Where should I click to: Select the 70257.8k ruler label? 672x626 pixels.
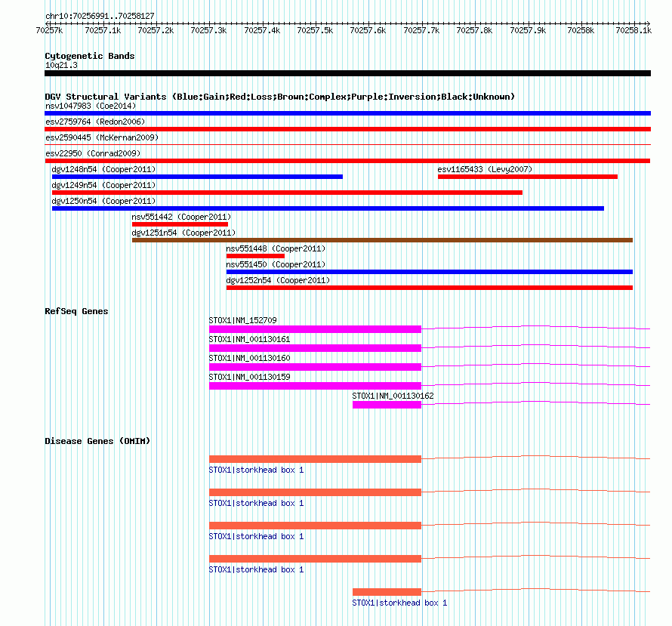(474, 30)
